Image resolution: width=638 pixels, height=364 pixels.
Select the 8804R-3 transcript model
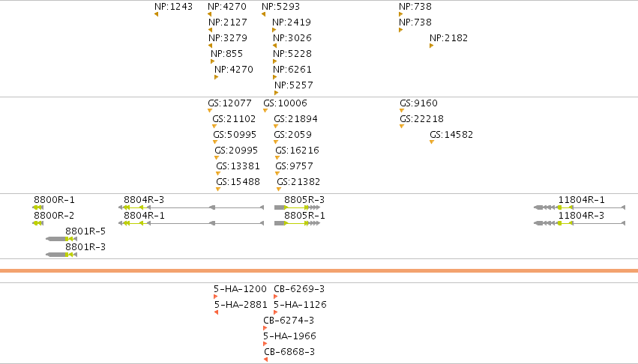[191, 207]
